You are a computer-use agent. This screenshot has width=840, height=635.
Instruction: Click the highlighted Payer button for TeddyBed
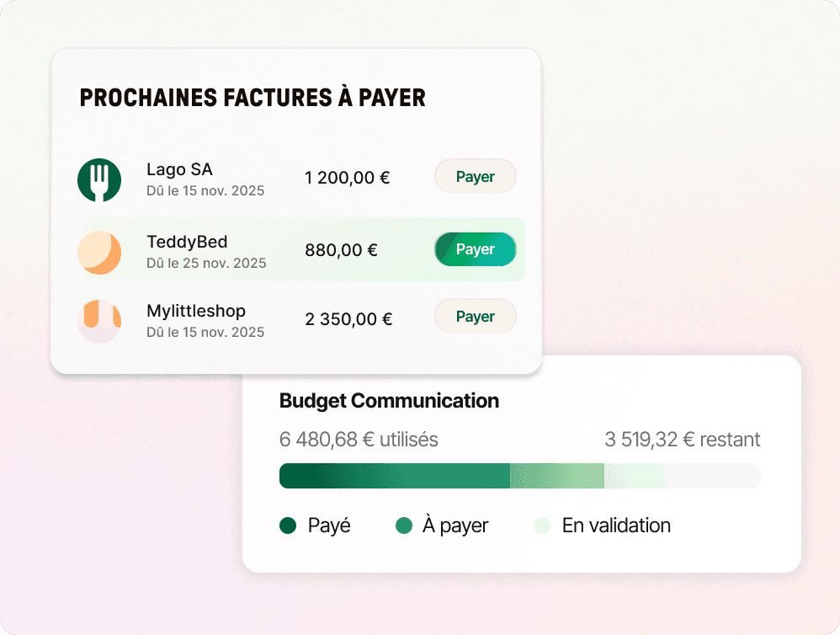[475, 249]
